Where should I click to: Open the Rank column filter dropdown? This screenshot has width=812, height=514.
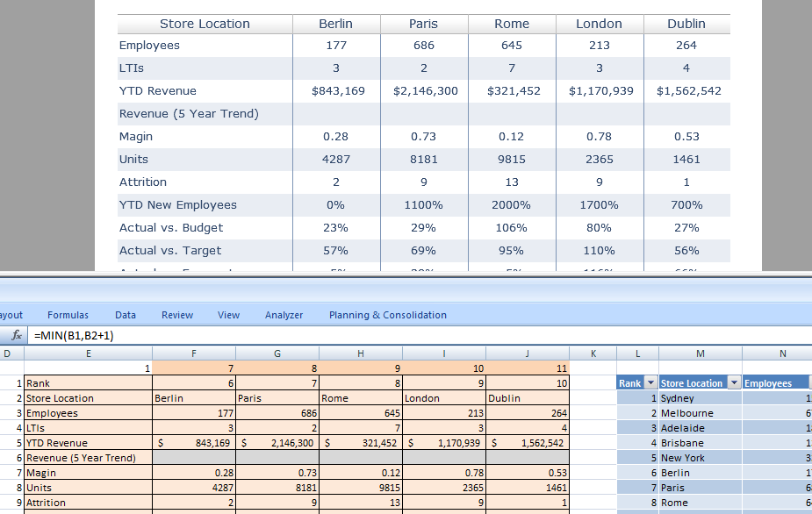point(650,383)
